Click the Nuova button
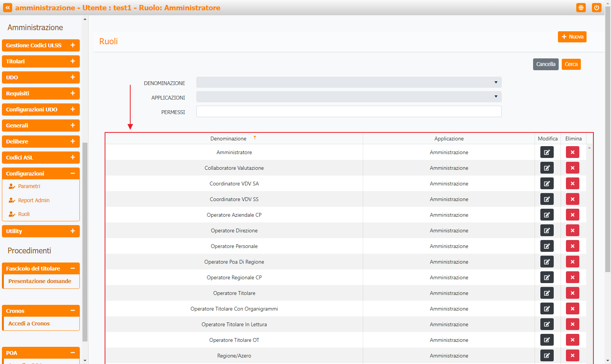This screenshot has height=364, width=611. 572,37
